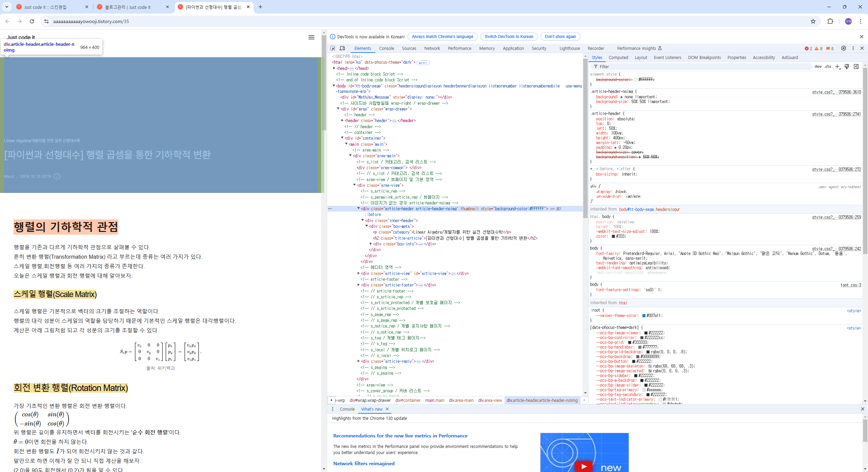Open style.css link for .article-header-noimg rule
This screenshot has width=868, height=472.
click(836, 92)
